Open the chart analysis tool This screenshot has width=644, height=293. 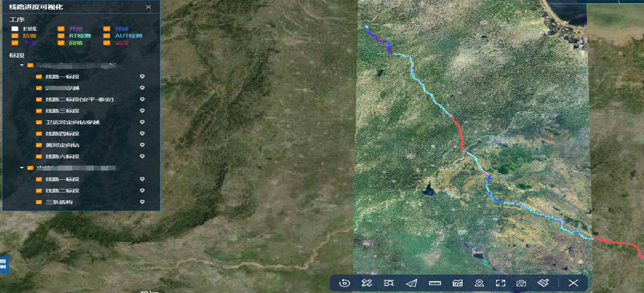pos(457,283)
